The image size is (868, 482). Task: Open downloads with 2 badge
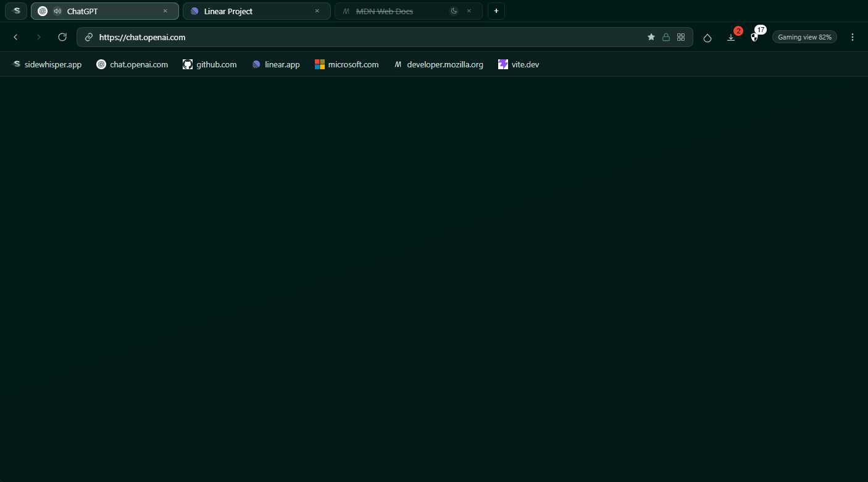(x=731, y=37)
